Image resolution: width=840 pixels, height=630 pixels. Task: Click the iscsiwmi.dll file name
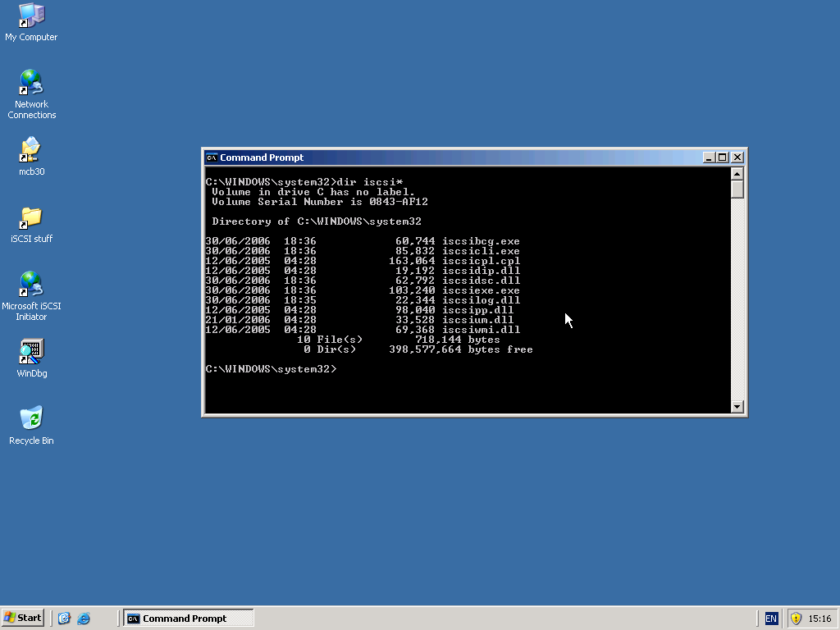coord(481,330)
